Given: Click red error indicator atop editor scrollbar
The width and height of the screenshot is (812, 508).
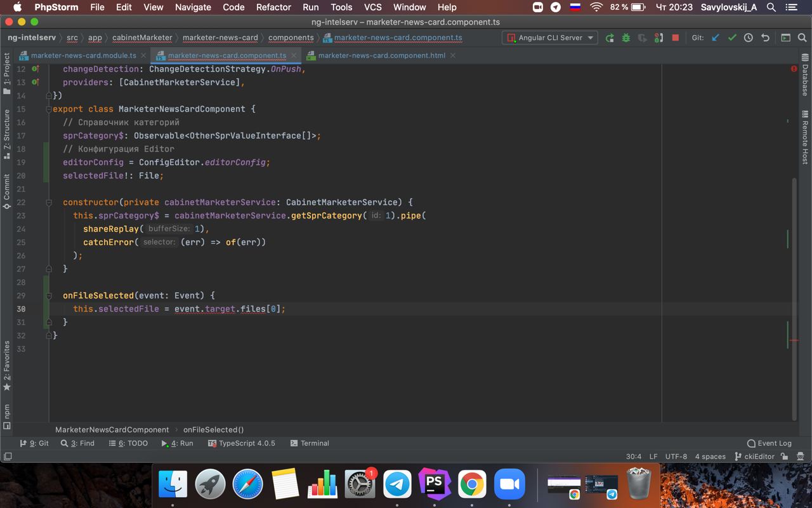Looking at the screenshot, I should point(794,69).
